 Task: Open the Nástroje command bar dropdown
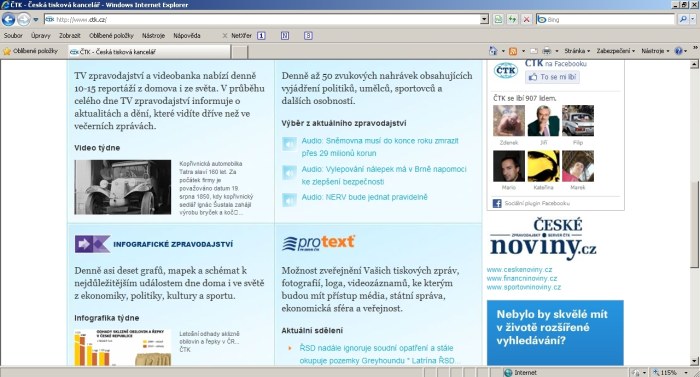point(655,51)
